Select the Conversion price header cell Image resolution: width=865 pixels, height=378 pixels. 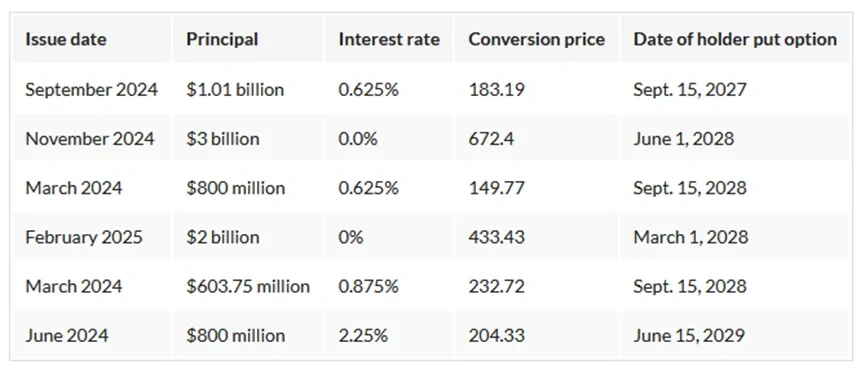536,39
